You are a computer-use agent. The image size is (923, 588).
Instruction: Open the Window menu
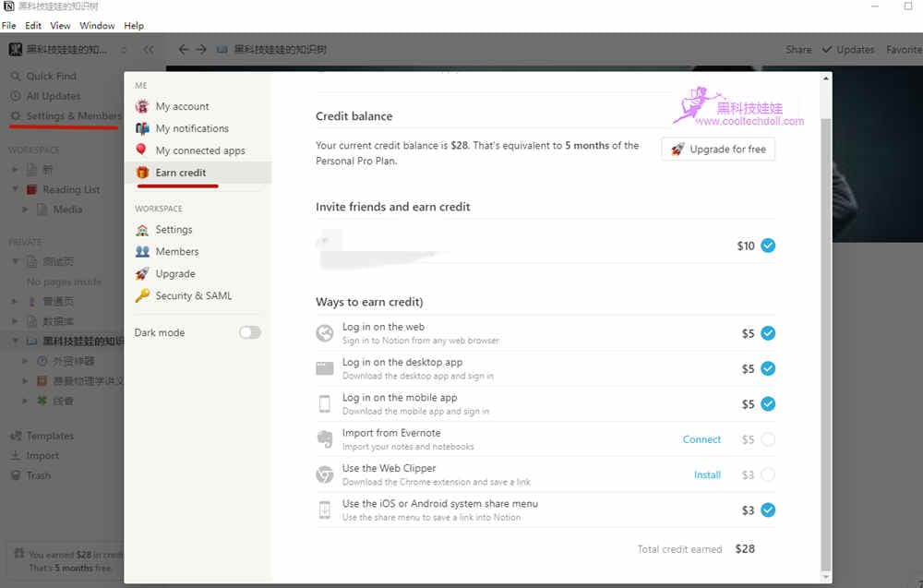[x=97, y=25]
